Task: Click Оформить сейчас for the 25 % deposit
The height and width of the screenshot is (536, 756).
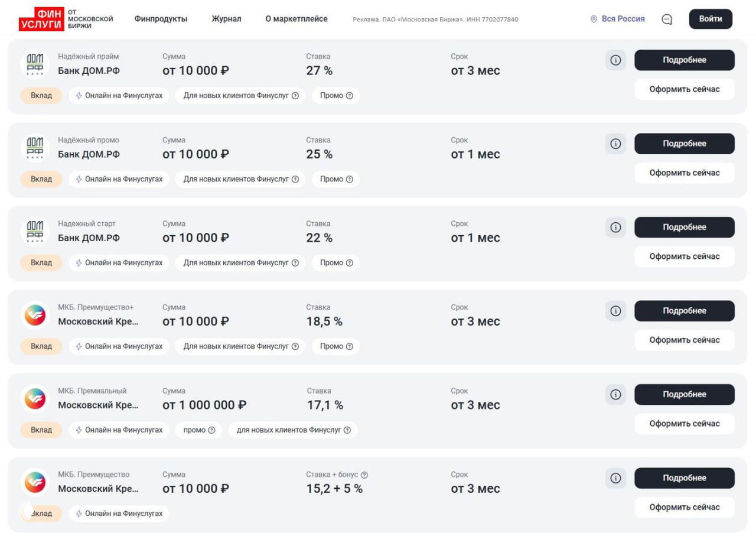Action: [x=684, y=173]
